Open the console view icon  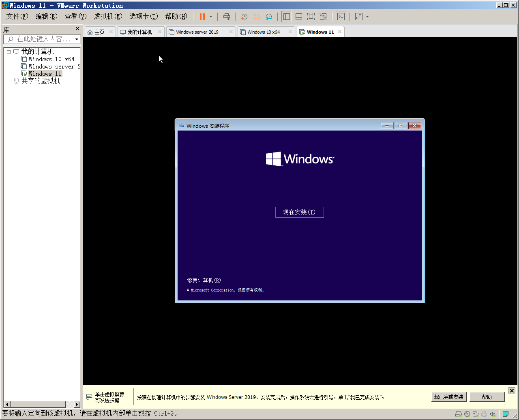tap(341, 17)
